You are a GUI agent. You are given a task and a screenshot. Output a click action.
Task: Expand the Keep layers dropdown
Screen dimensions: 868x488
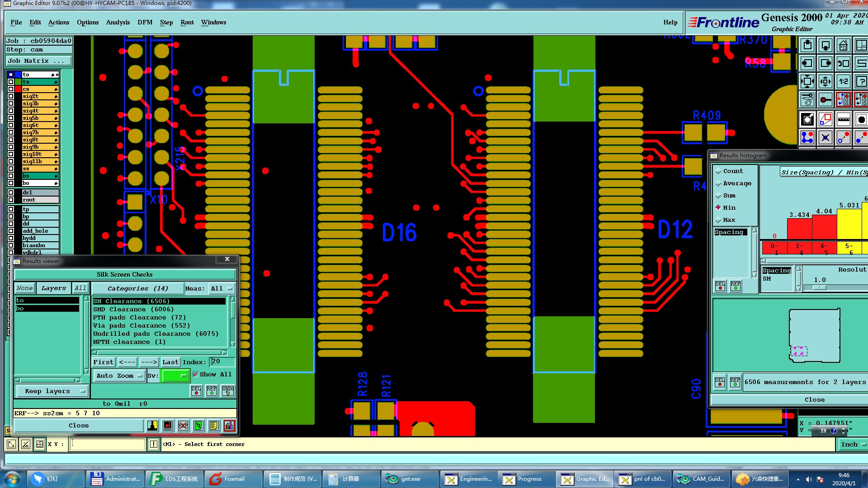tap(52, 391)
